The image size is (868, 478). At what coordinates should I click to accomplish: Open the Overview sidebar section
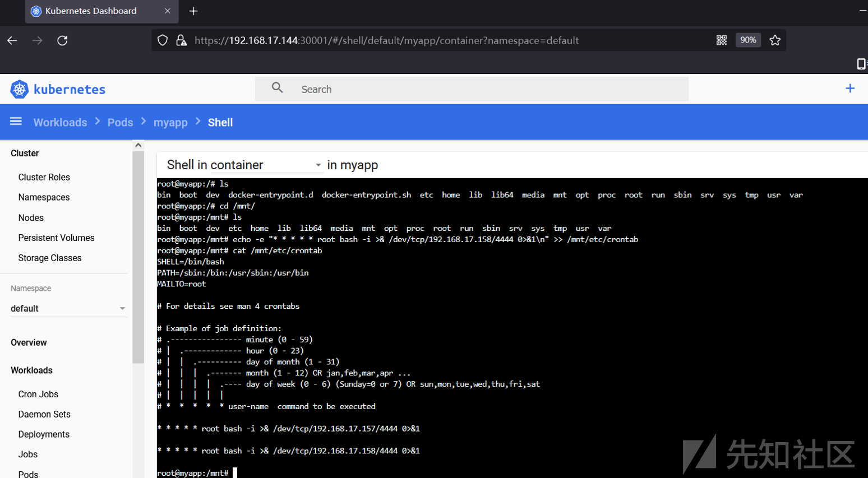(x=29, y=343)
